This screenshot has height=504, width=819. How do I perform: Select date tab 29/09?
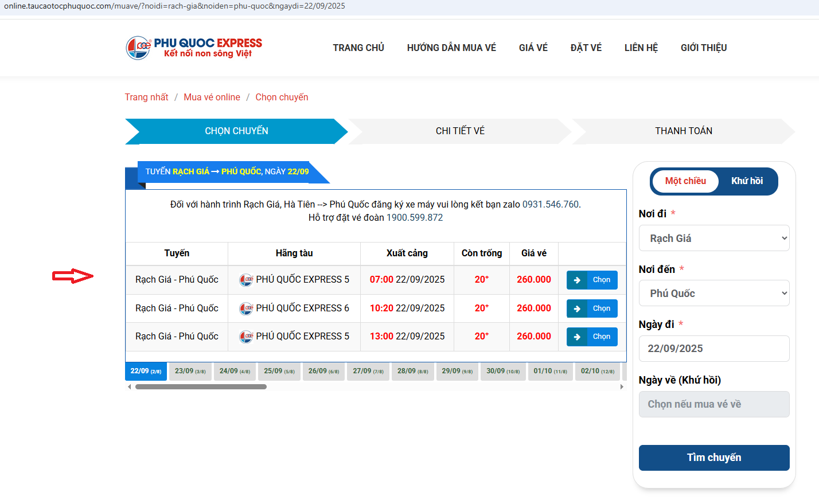tap(457, 372)
